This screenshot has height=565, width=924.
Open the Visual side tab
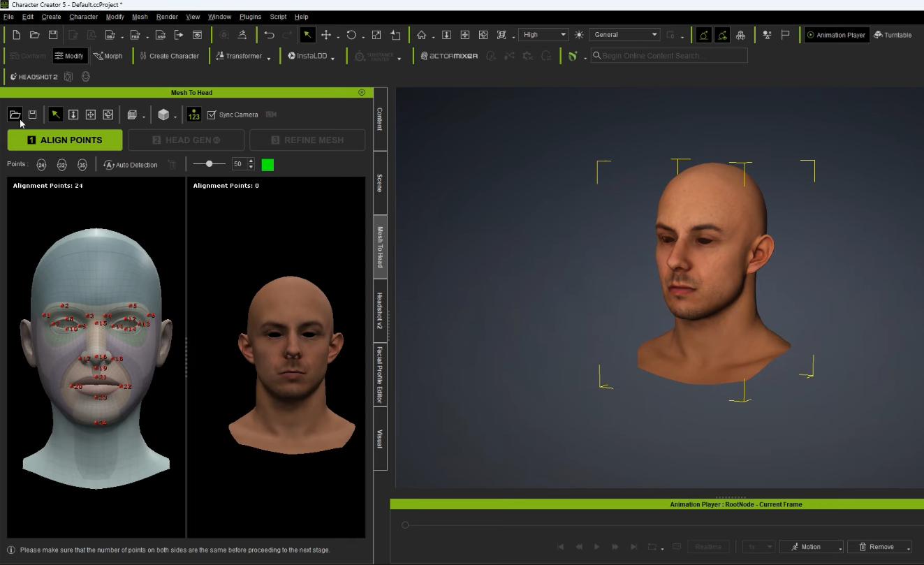point(380,439)
